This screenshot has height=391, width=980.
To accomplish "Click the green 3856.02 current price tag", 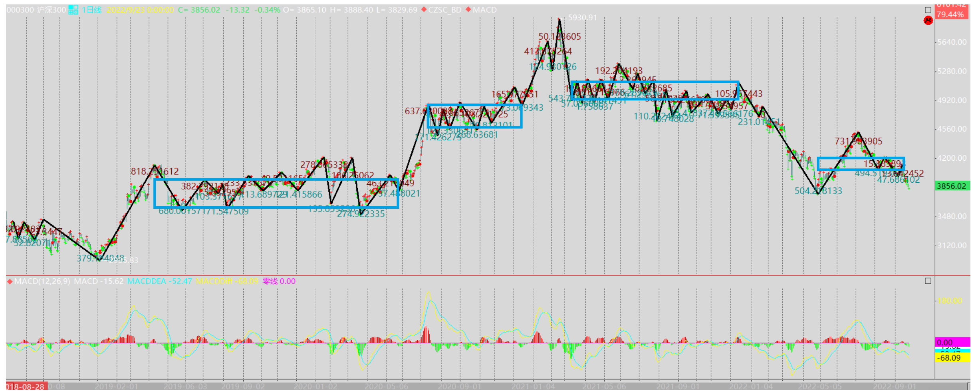I will click(952, 186).
